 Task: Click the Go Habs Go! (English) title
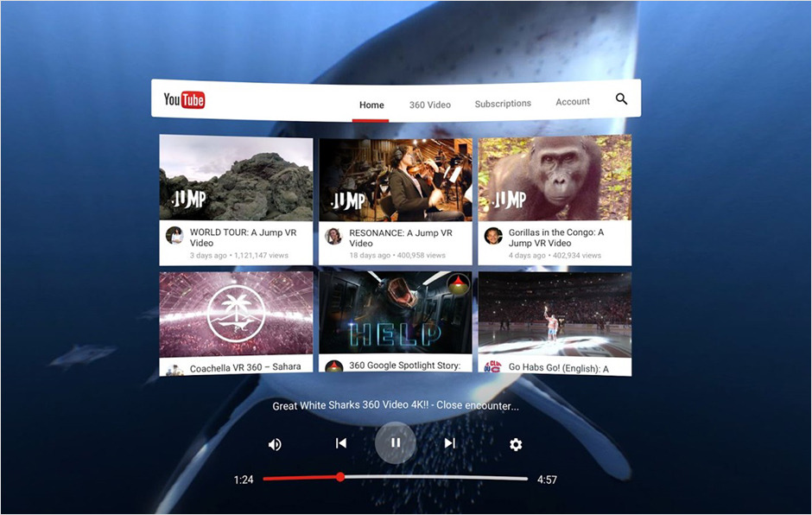[558, 367]
